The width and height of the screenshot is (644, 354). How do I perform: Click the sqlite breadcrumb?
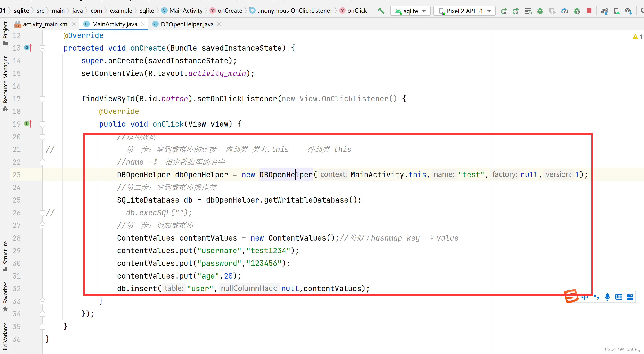coord(22,11)
